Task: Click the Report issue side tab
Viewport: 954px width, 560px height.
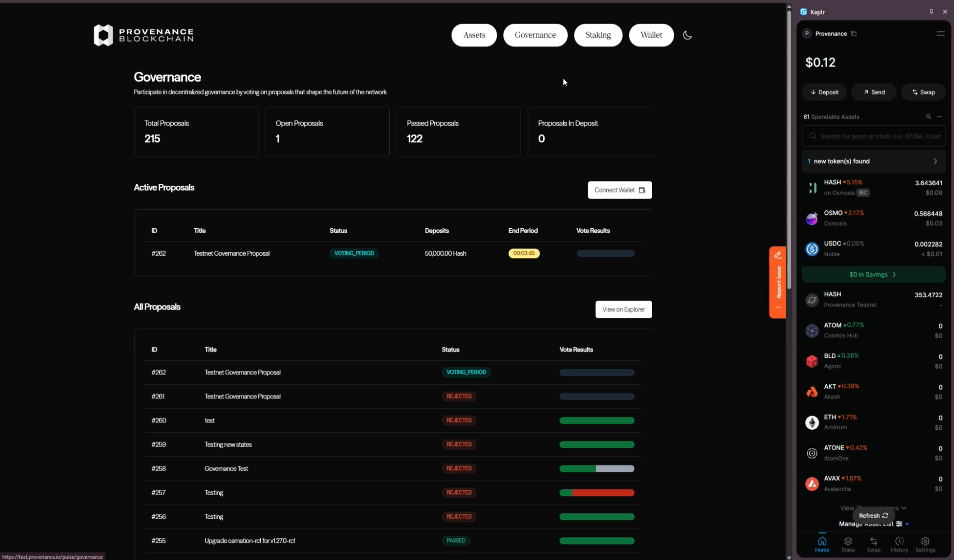Action: pyautogui.click(x=778, y=282)
